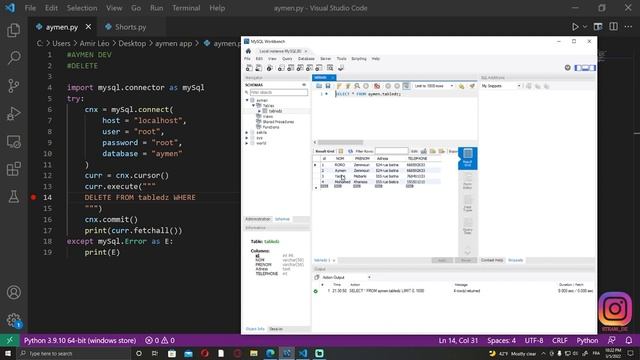Viewport: 640px width, 360px height.
Task: Open Database menu in MySQL Workbench
Action: click(306, 59)
